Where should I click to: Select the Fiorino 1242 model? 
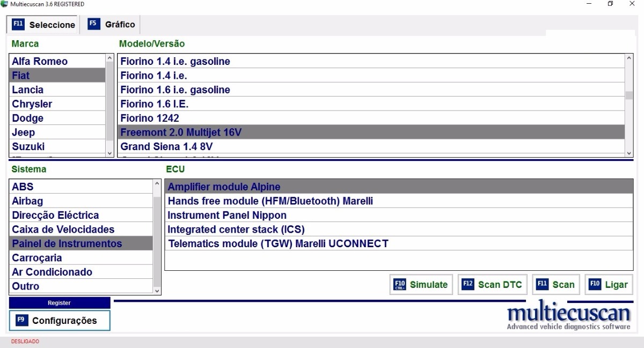point(371,118)
